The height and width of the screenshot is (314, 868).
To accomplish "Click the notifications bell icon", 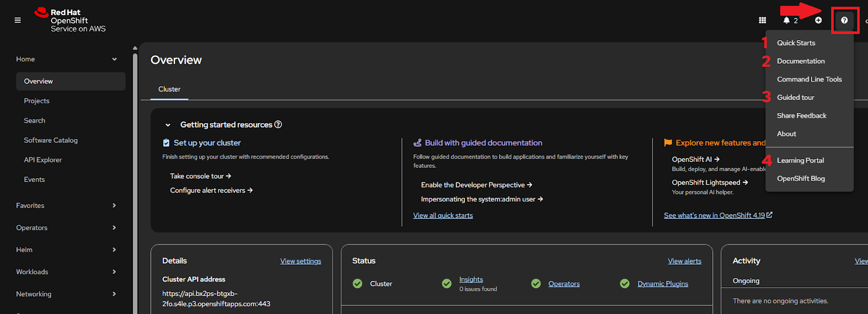I will (x=787, y=20).
